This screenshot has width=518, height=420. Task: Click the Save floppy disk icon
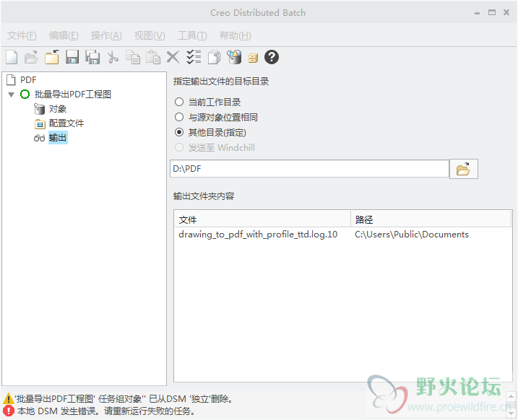72,57
